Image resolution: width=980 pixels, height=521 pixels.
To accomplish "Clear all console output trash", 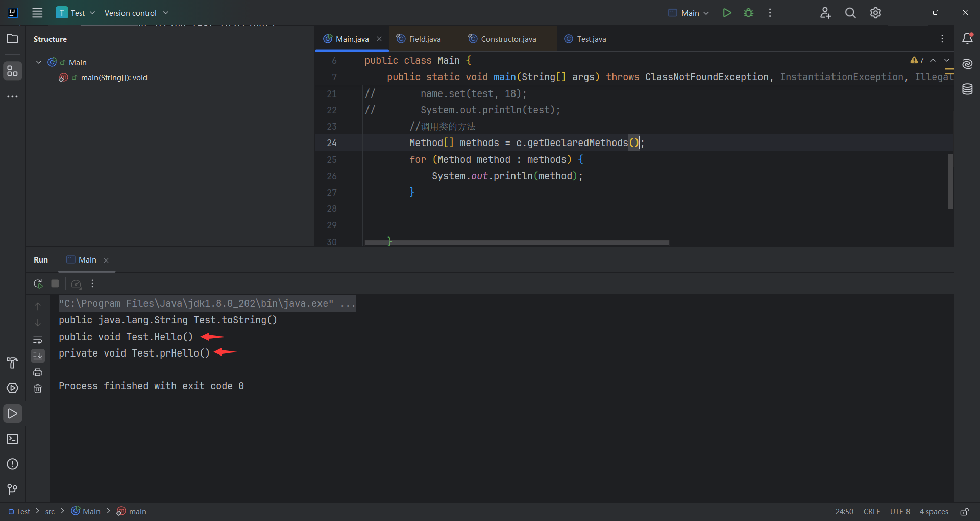I will 38,389.
